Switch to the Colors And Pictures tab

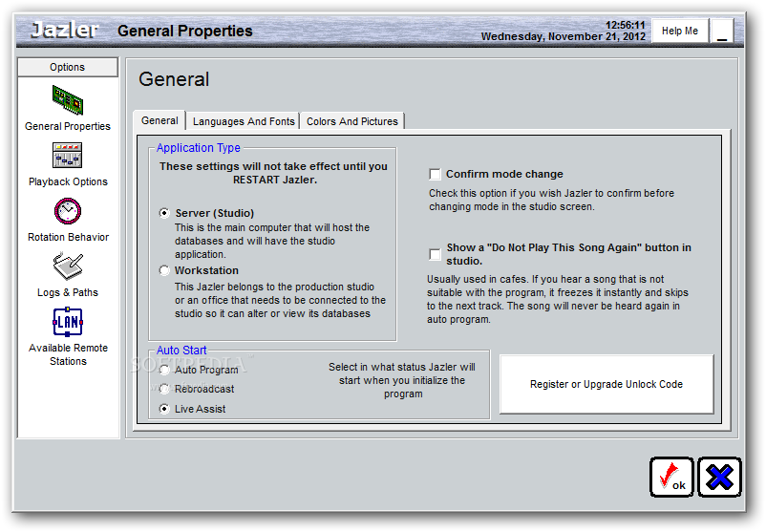coord(352,121)
